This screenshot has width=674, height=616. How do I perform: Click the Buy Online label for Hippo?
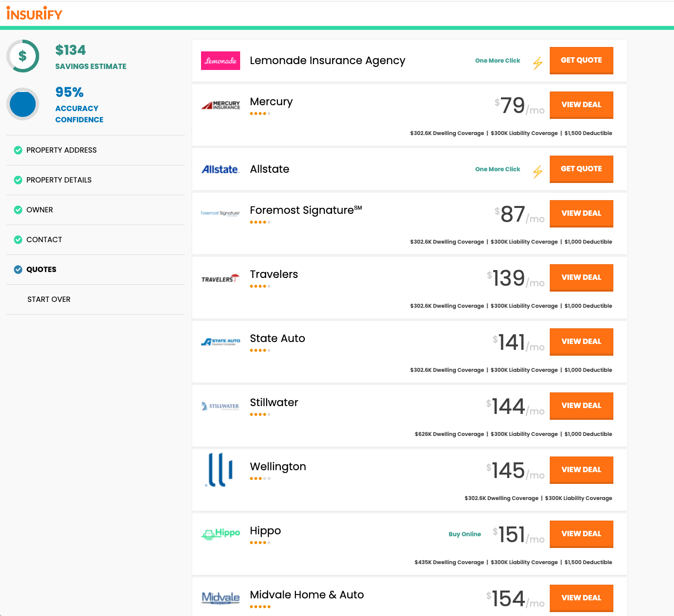click(465, 534)
